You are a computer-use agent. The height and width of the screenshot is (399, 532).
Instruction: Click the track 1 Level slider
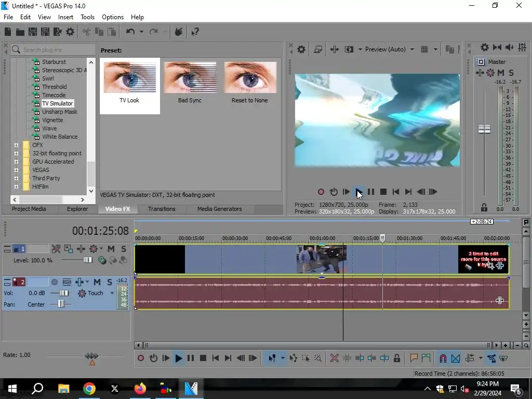click(x=88, y=260)
